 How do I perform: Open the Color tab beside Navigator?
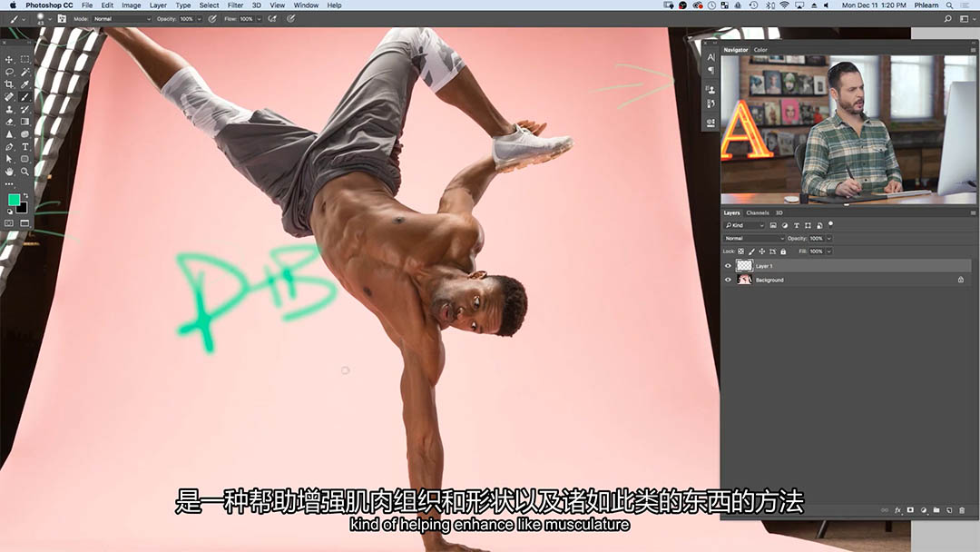point(760,50)
